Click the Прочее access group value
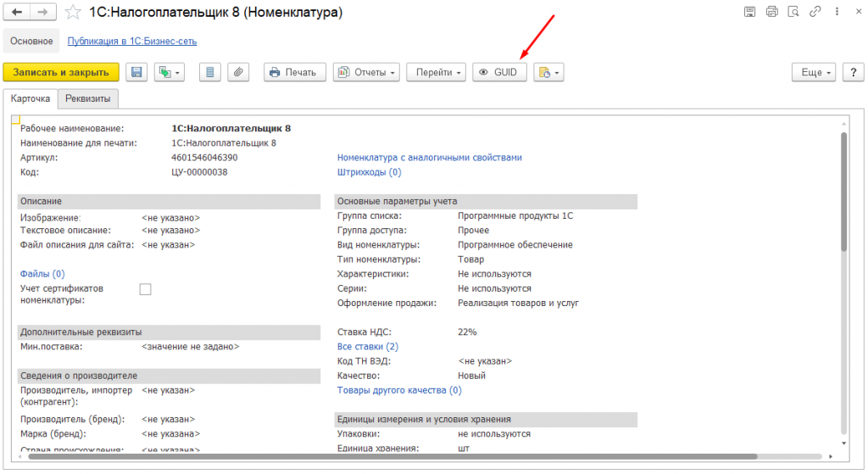 pos(473,231)
